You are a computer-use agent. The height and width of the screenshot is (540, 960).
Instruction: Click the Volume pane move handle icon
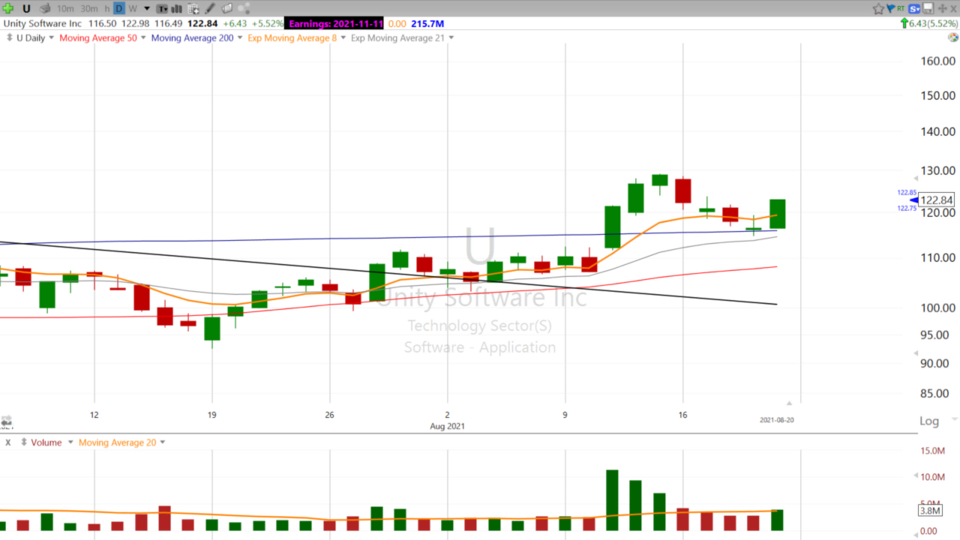[x=24, y=442]
